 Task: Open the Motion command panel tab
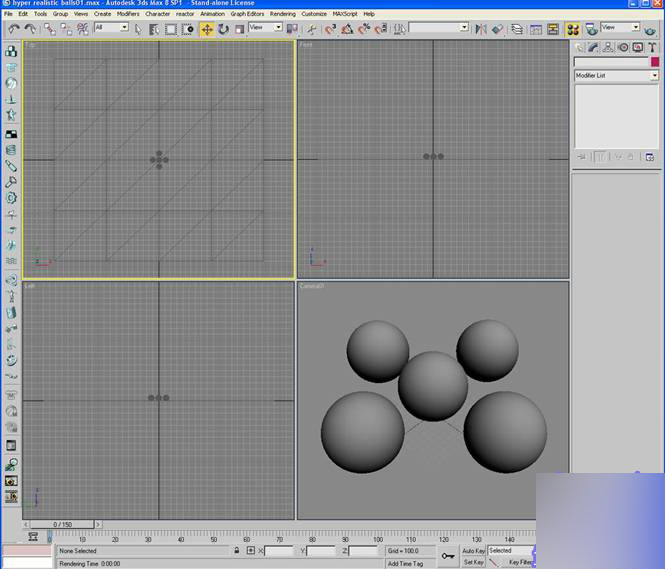[x=623, y=47]
